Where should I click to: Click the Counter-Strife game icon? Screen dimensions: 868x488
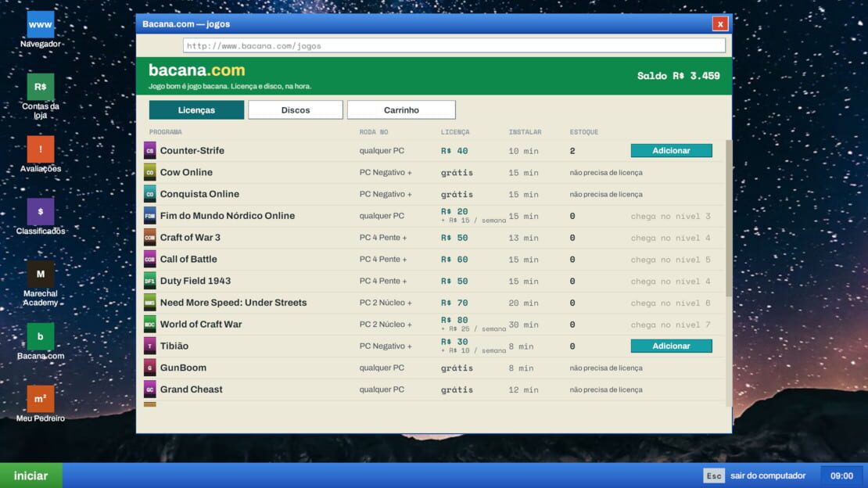click(x=150, y=151)
